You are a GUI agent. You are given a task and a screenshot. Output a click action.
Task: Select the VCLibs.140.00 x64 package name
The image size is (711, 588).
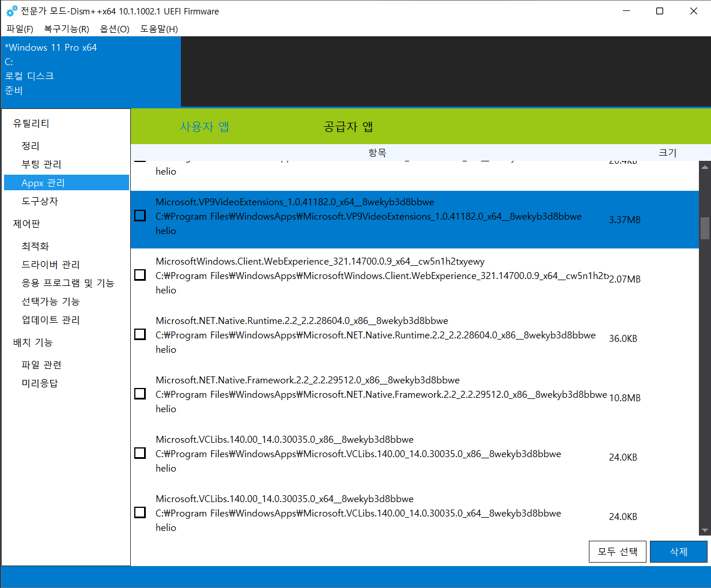pyautogui.click(x=285, y=499)
